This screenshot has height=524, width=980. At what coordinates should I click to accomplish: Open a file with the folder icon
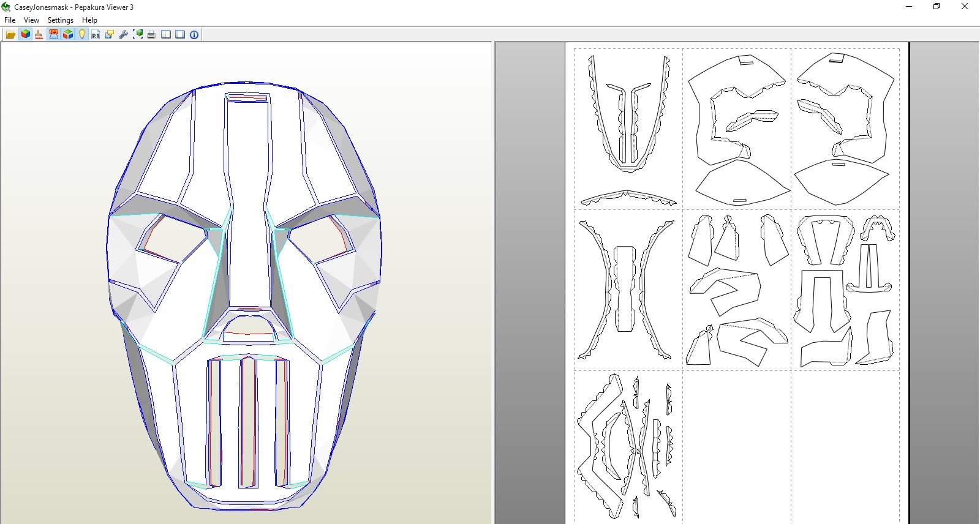10,34
